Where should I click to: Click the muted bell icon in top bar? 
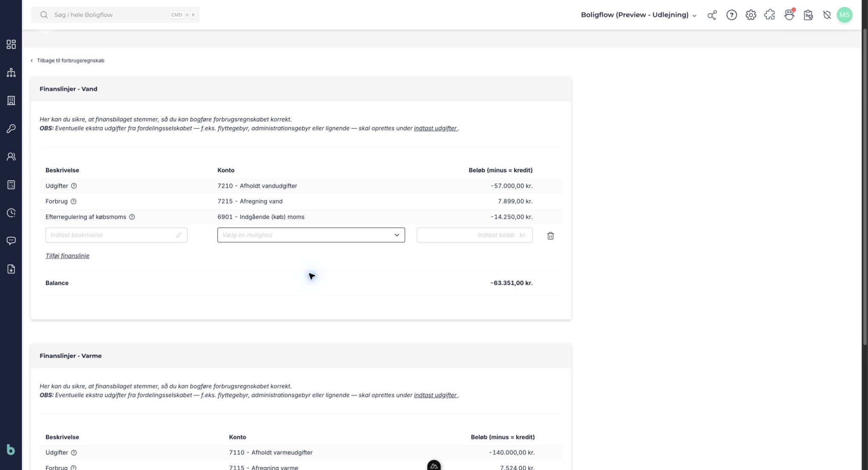pyautogui.click(x=827, y=15)
